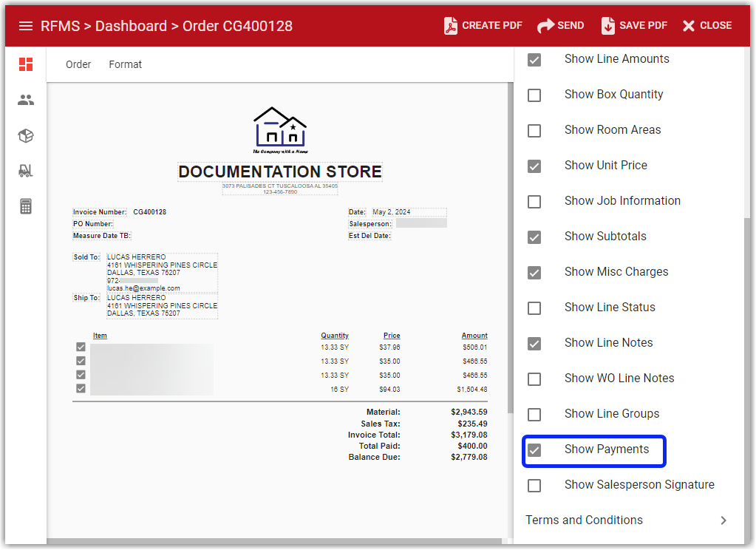Click the Sold To address block
The image size is (756, 550).
[162, 273]
